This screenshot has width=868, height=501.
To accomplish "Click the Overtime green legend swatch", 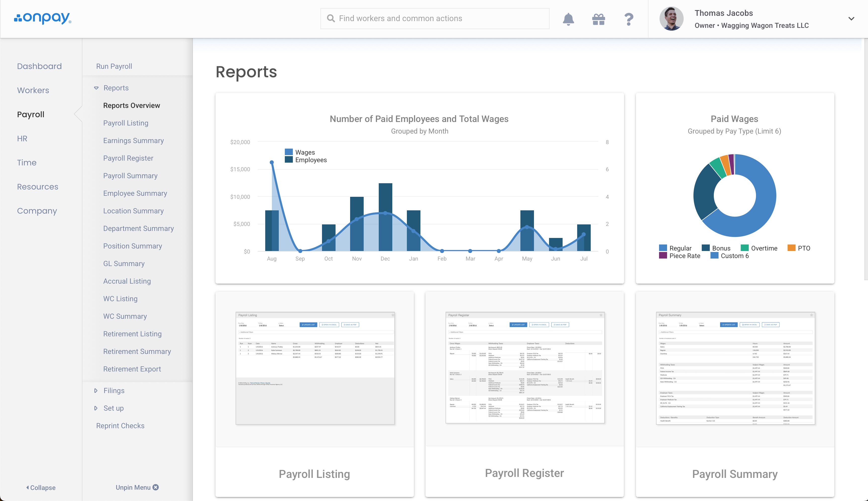I will click(x=744, y=248).
